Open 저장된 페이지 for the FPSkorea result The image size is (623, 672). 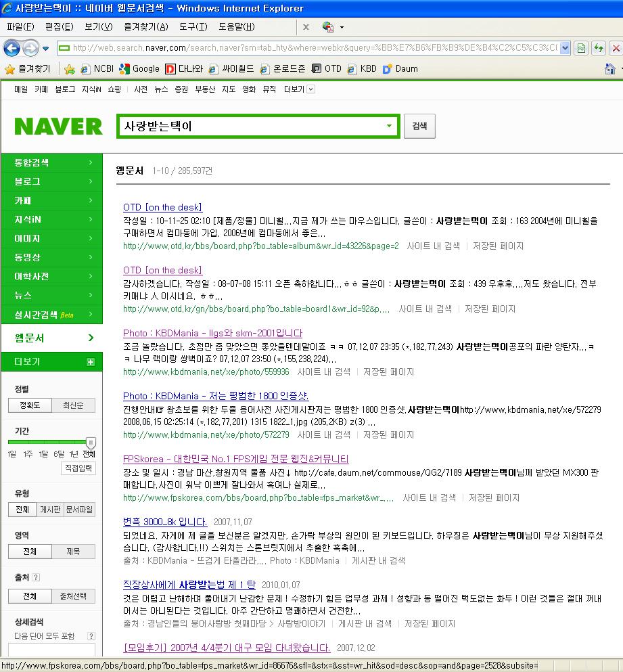(494, 497)
